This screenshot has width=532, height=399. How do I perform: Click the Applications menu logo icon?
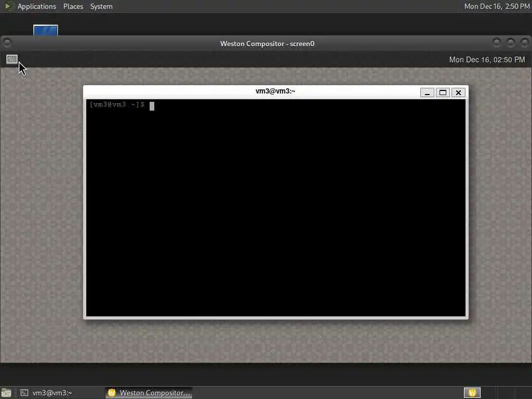pos(9,6)
